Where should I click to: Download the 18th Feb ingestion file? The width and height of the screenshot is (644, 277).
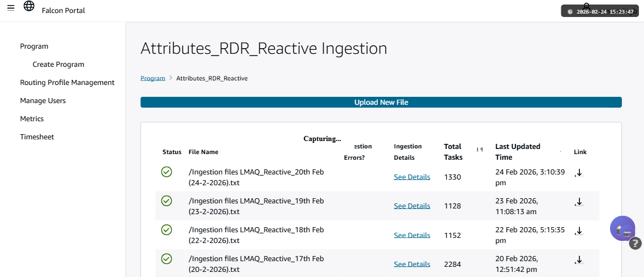[x=579, y=231]
